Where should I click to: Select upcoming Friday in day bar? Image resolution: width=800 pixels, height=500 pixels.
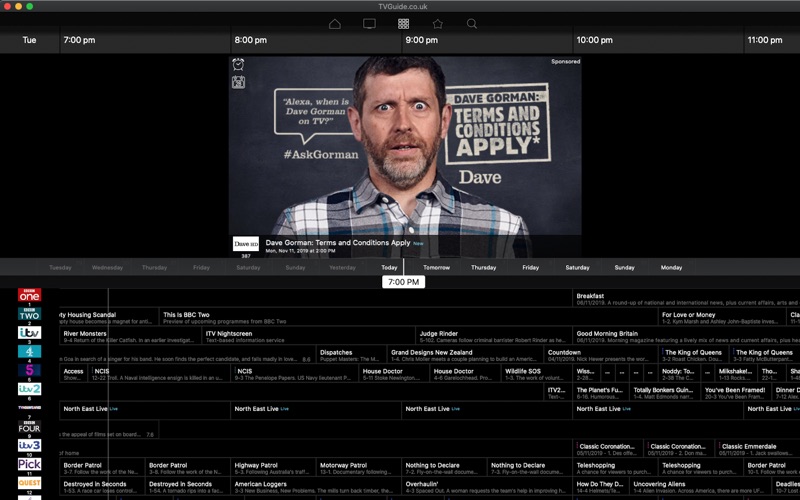[x=531, y=267]
